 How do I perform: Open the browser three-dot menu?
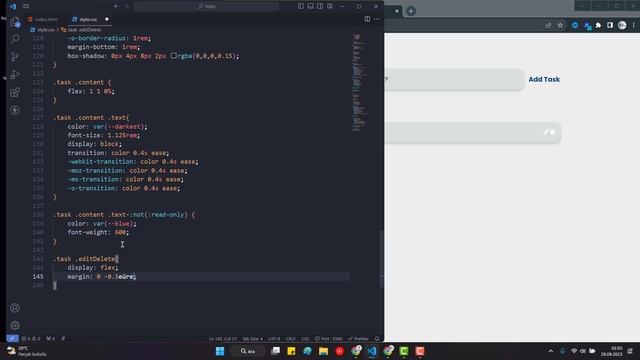(x=633, y=25)
